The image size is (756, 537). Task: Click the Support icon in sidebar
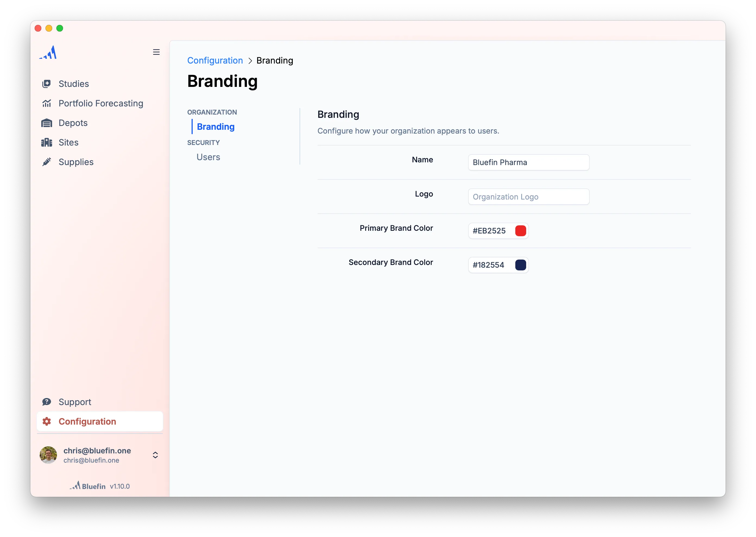pyautogui.click(x=46, y=402)
